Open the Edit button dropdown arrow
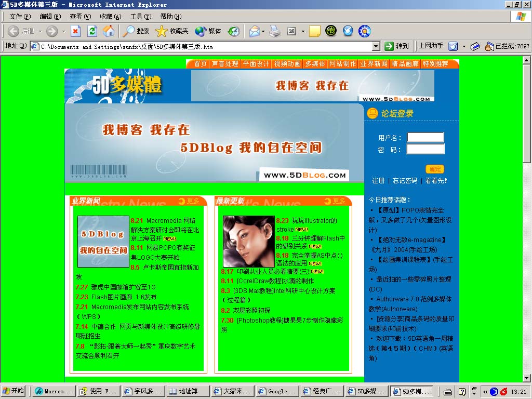This screenshot has height=399, width=532. pyautogui.click(x=303, y=31)
